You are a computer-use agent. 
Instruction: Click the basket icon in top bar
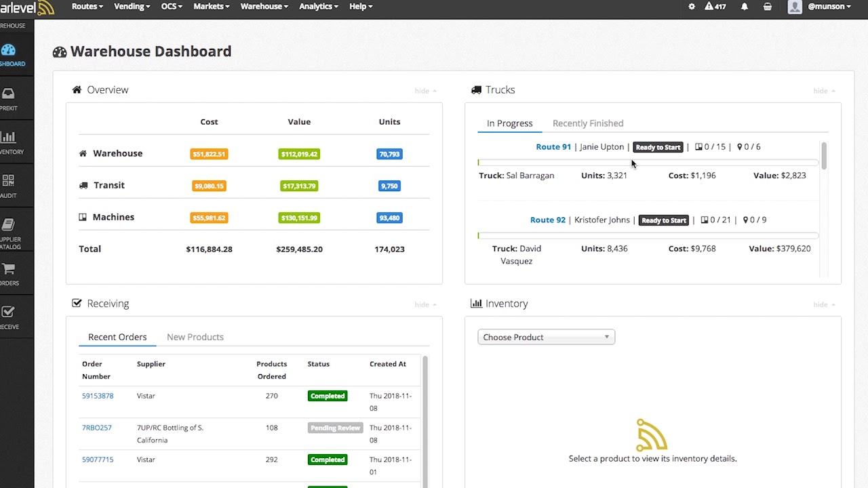[x=768, y=7]
